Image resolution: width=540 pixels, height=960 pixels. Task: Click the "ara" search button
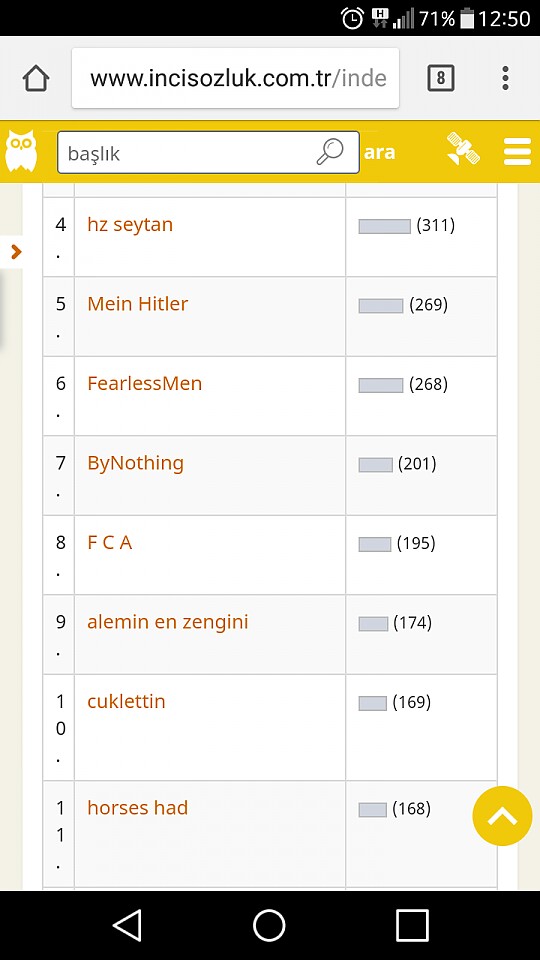(380, 152)
